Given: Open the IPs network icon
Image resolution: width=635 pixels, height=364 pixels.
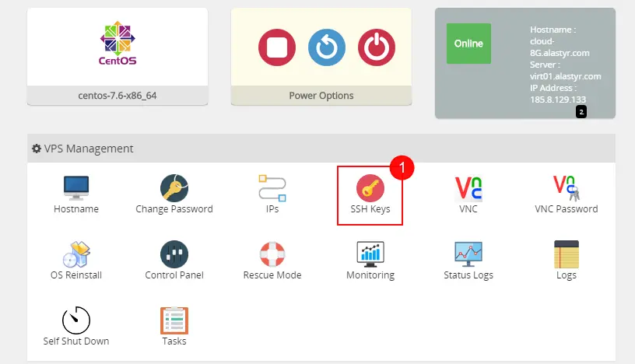Looking at the screenshot, I should pos(272,188).
